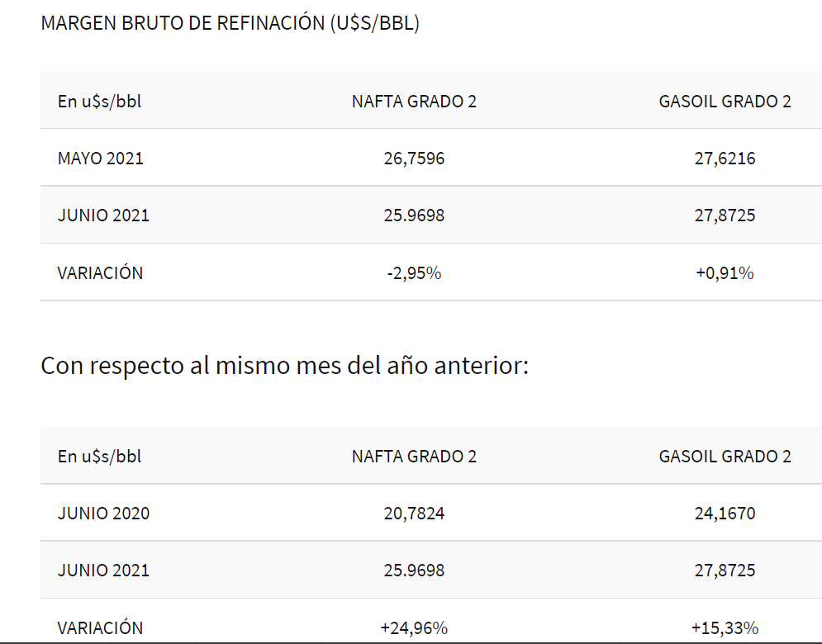Screen dimensions: 822x644
Task: Click the MARGEN BRUTO DE REFINACIÓN heading
Action: click(x=230, y=23)
